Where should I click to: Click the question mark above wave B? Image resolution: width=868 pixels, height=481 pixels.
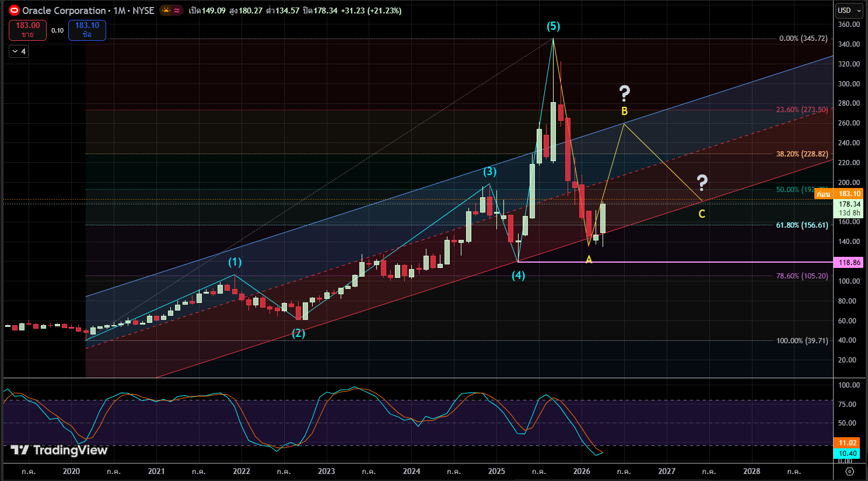click(x=625, y=93)
